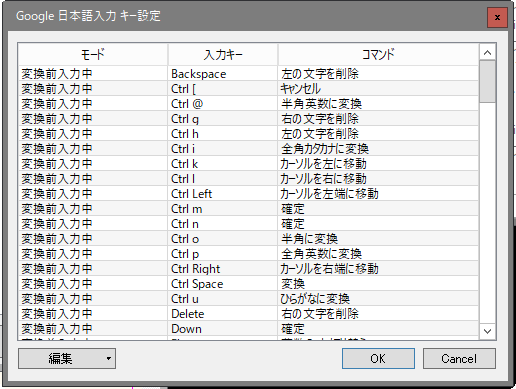Click the 変換 command for Ctrl Space
The height and width of the screenshot is (389, 516).
[x=378, y=284]
